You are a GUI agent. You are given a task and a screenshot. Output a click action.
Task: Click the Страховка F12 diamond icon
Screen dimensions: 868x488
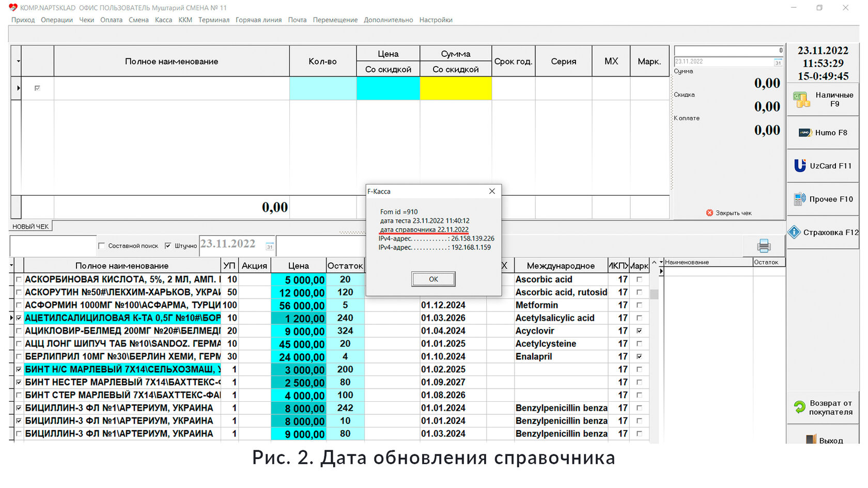pos(794,232)
